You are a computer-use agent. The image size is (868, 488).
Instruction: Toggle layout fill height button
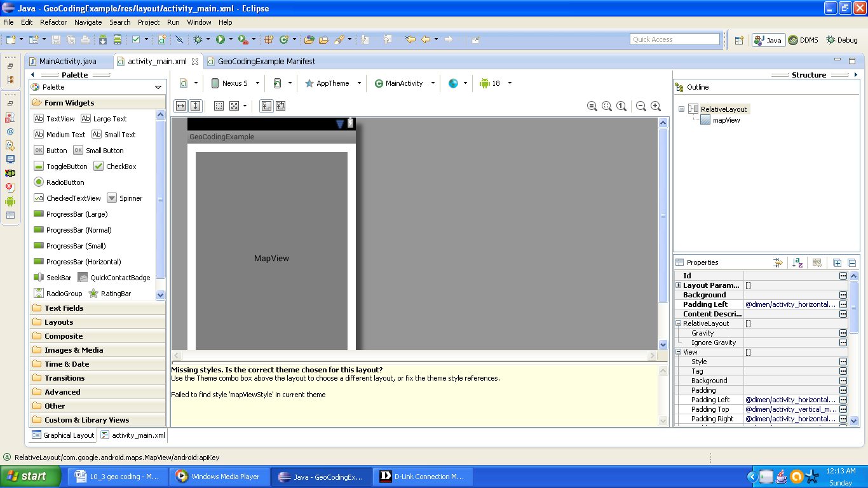point(195,106)
